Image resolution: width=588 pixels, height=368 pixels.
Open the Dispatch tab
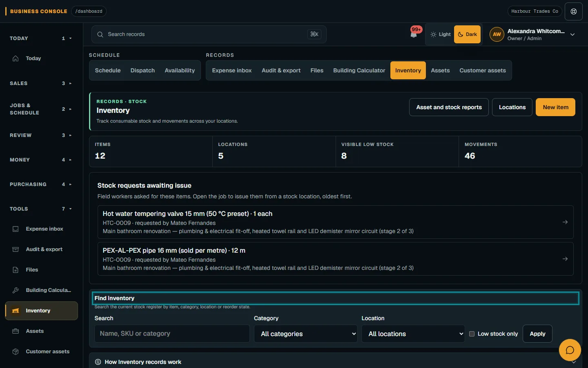(x=143, y=70)
